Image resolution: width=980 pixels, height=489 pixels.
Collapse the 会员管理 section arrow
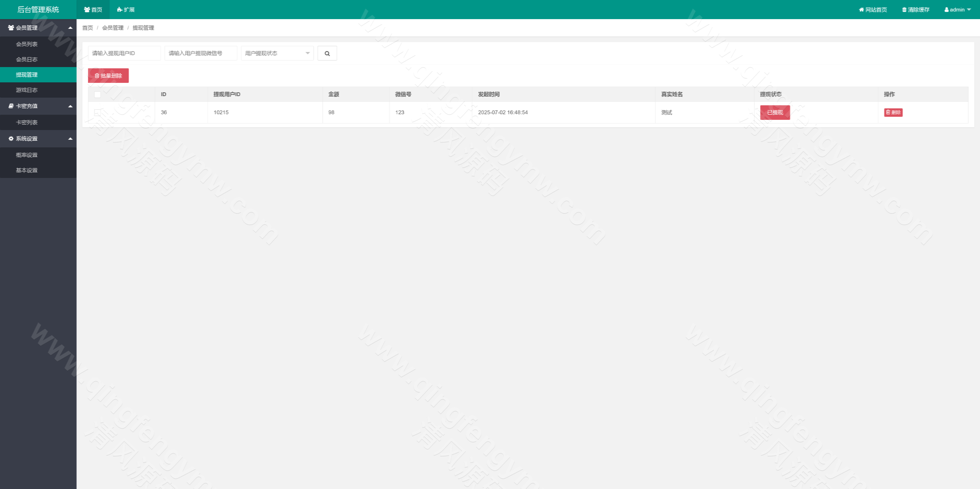coord(70,28)
